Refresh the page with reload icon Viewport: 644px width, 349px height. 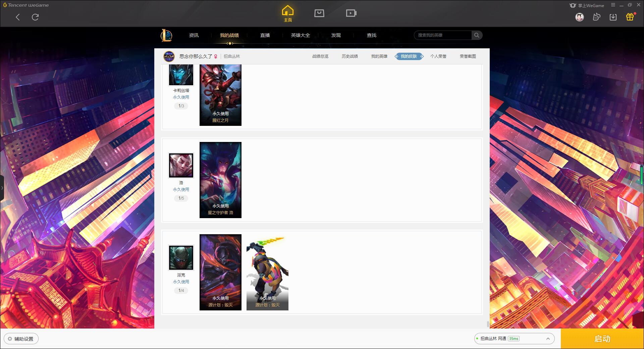(35, 17)
